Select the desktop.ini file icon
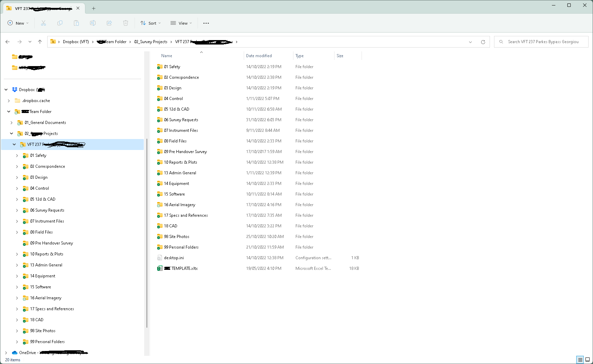593x364 pixels. tap(160, 258)
